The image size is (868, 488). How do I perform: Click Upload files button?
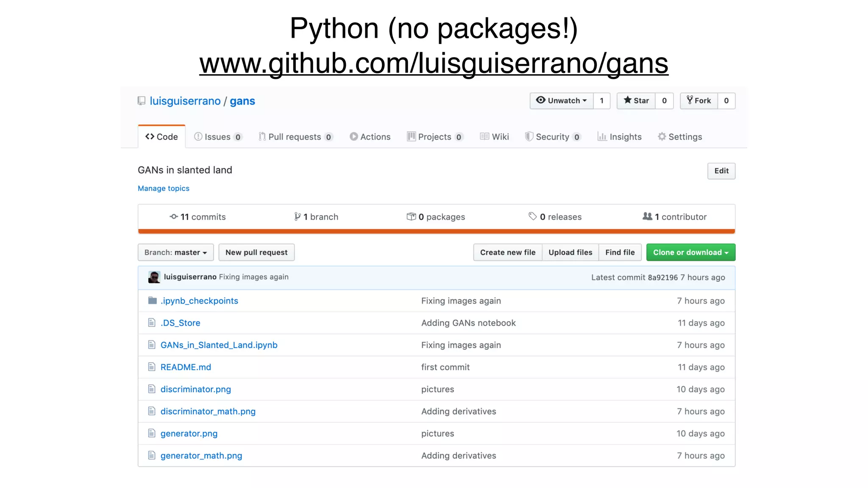[570, 252]
